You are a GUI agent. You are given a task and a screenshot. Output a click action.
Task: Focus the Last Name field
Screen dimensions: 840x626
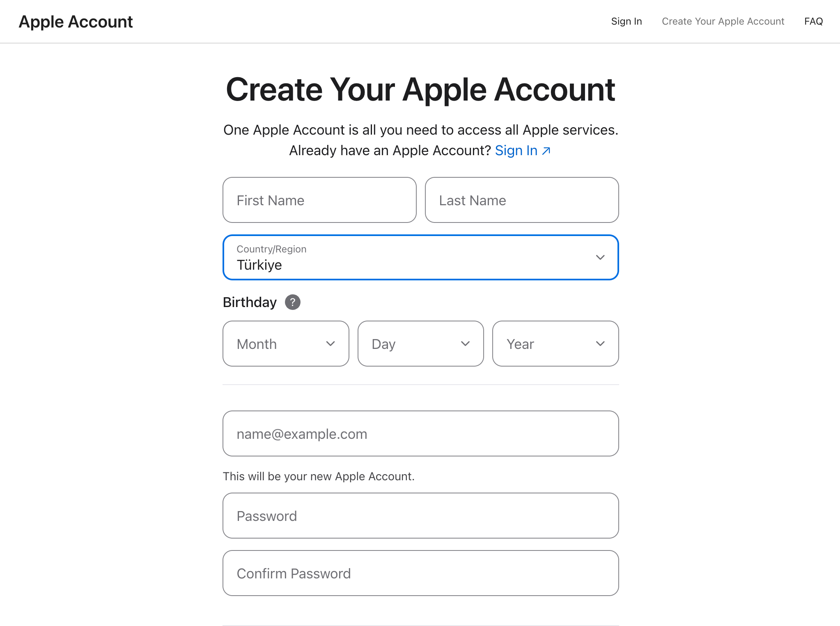[x=521, y=200]
